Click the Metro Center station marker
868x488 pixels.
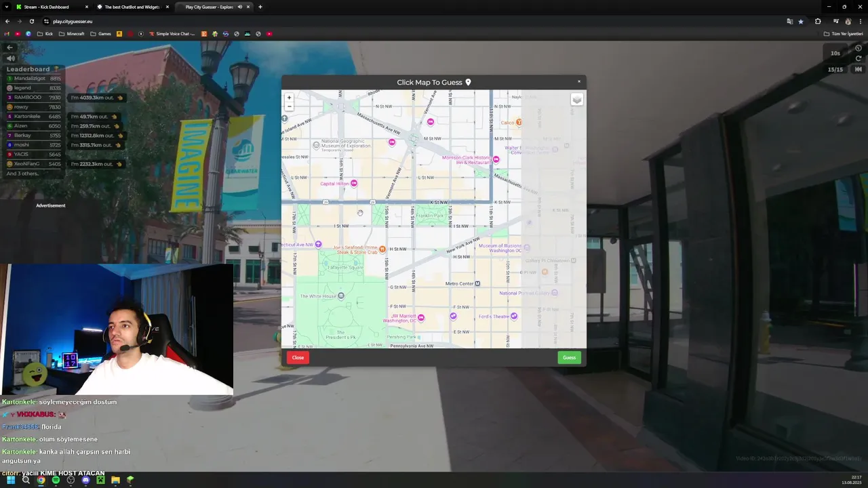[x=478, y=283]
